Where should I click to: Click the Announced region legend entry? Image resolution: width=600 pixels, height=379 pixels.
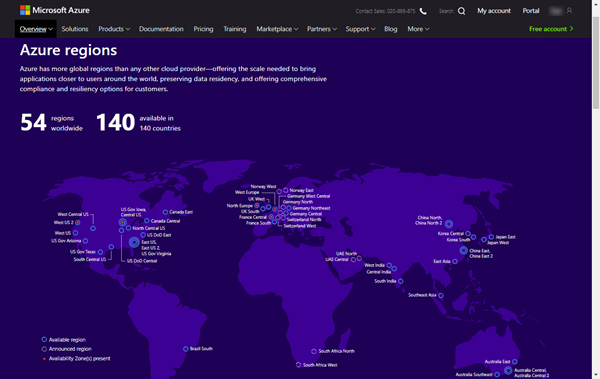point(67,349)
